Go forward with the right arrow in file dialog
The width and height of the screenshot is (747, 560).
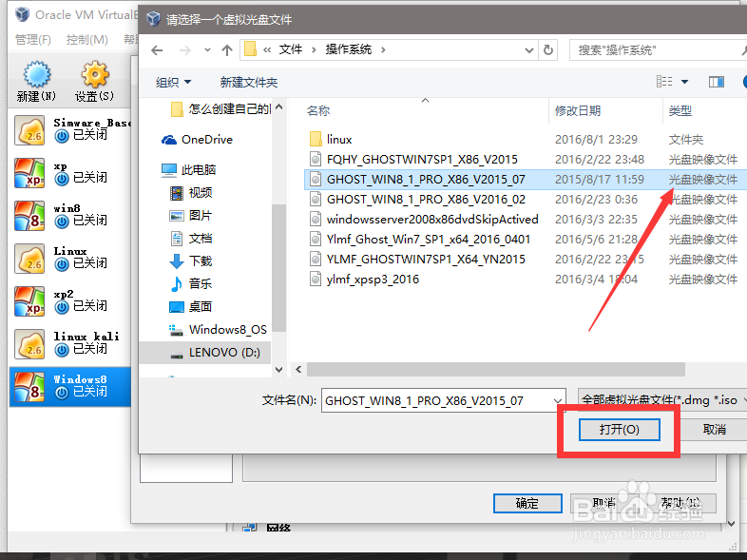(x=184, y=50)
